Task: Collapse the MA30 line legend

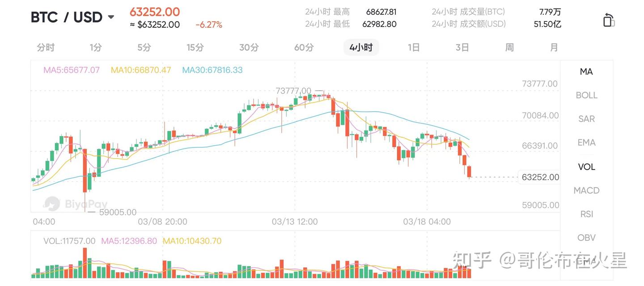Action: pyautogui.click(x=212, y=70)
